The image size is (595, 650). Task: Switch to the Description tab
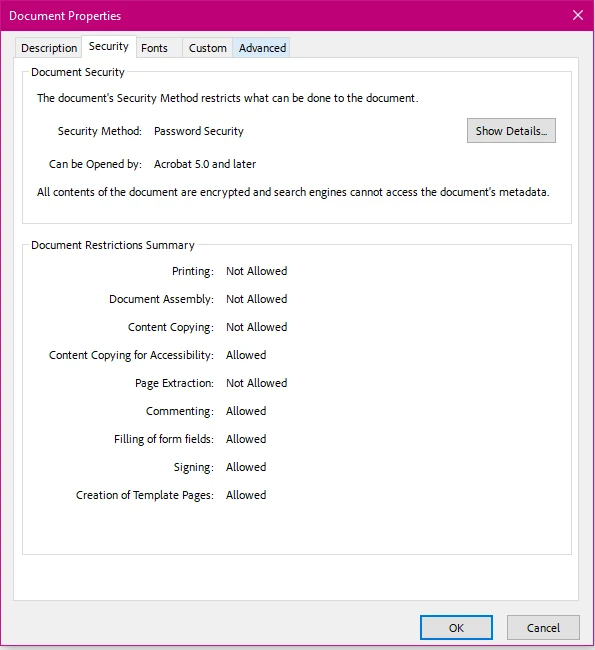[x=49, y=48]
